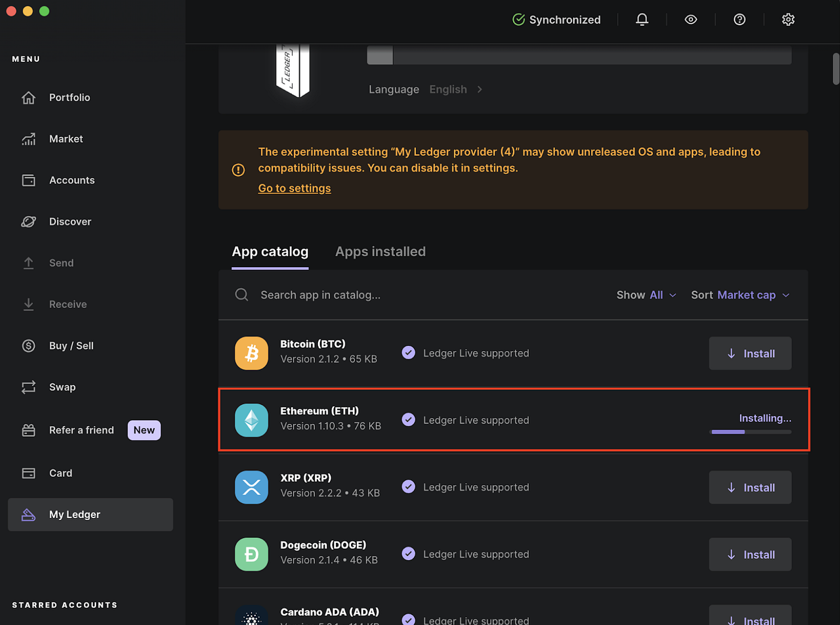Click the Buy / Sell dollar icon
Image resolution: width=840 pixels, height=625 pixels.
(x=28, y=346)
